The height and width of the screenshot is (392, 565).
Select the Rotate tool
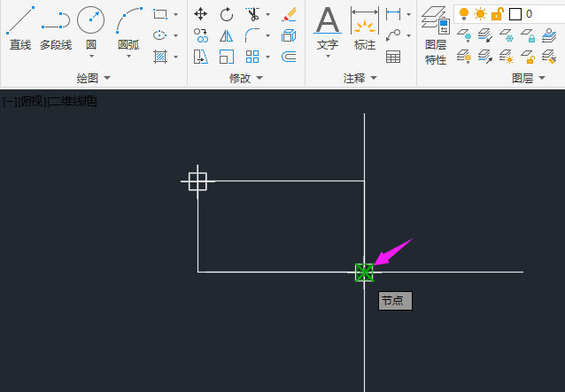click(x=227, y=14)
